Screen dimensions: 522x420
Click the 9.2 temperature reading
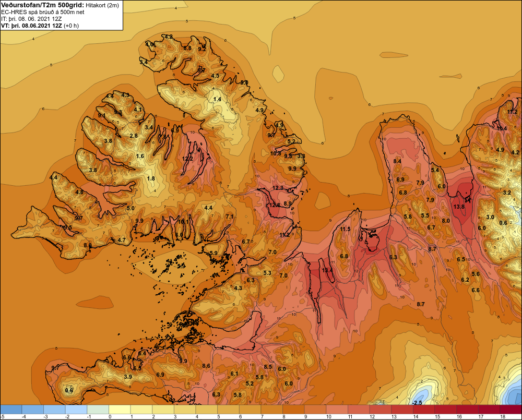tap(201, 49)
